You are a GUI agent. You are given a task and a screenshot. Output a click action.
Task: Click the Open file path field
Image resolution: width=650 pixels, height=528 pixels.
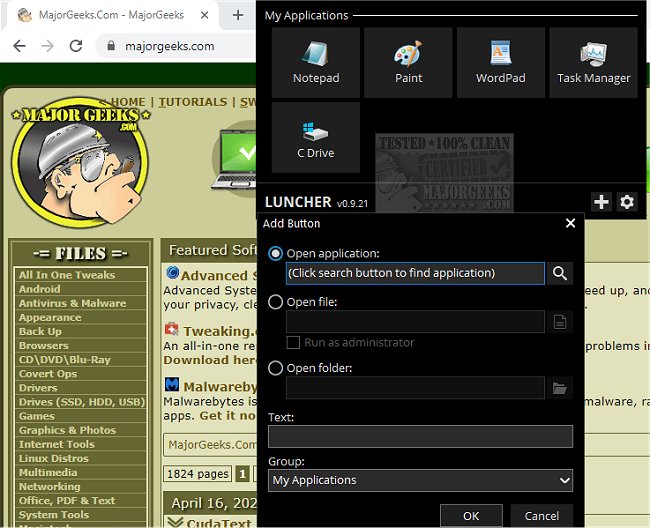tap(415, 322)
